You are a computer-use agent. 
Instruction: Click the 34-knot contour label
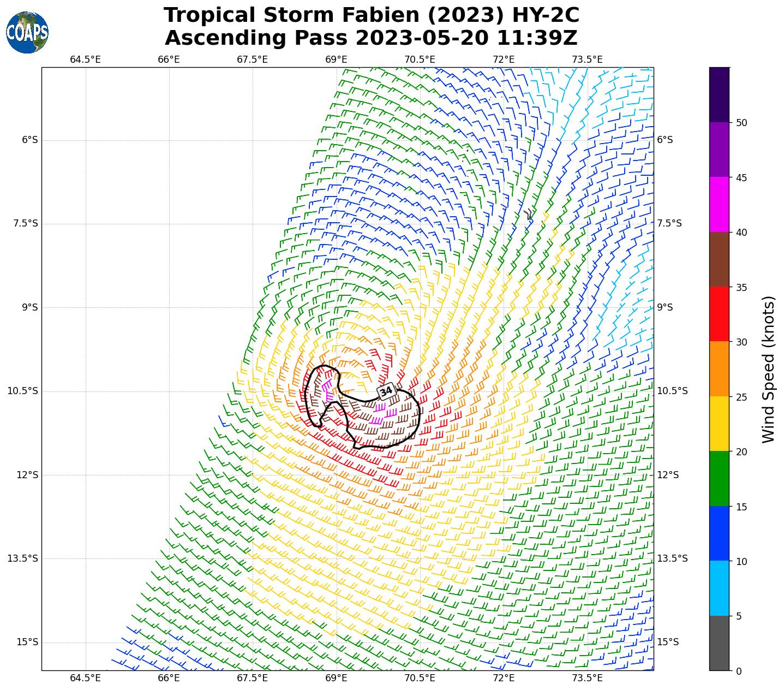tap(386, 391)
